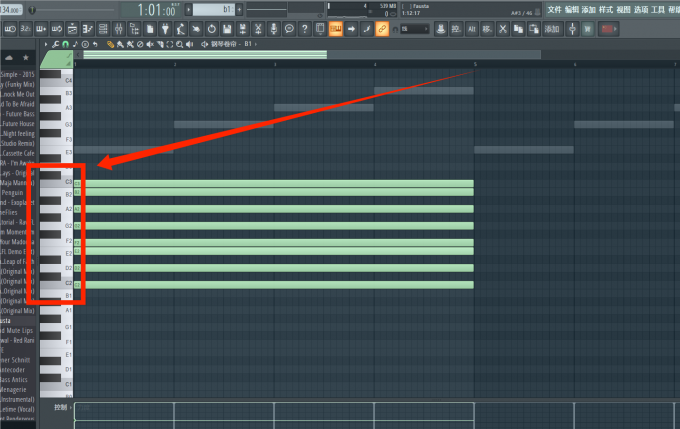Image resolution: width=680 pixels, height=429 pixels.
Task: Click the green A2 note
Action: tap(274, 209)
